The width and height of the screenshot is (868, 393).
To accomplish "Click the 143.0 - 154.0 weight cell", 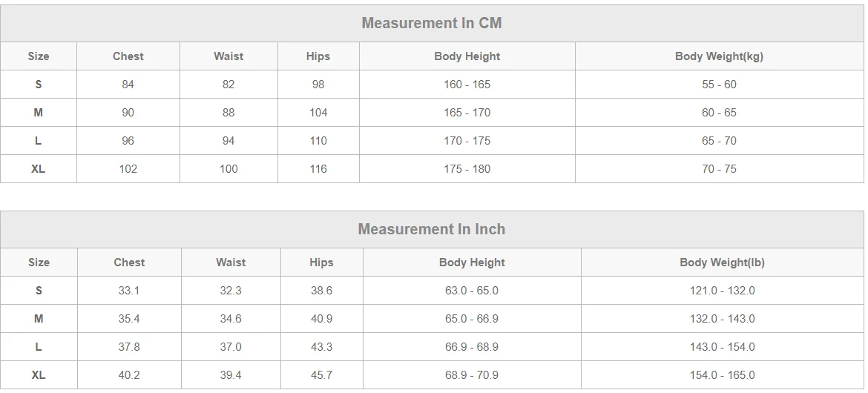I will tap(722, 347).
